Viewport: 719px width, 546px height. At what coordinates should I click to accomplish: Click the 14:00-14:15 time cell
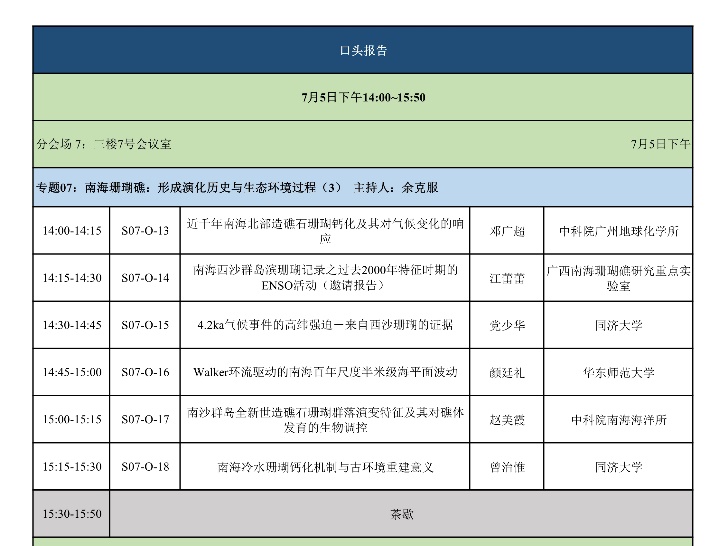tap(71, 231)
